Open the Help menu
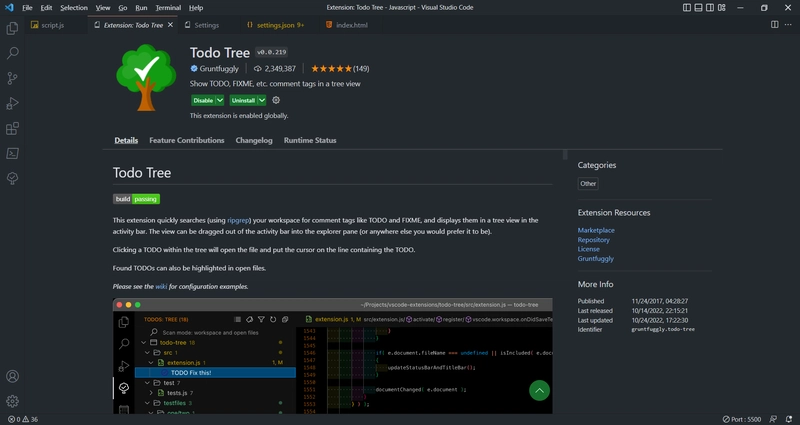 tap(196, 8)
